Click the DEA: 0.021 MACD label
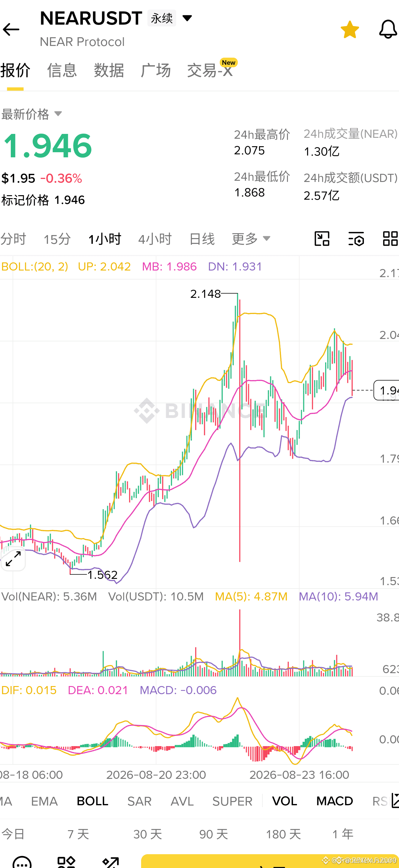The width and height of the screenshot is (399, 868). pyautogui.click(x=98, y=690)
